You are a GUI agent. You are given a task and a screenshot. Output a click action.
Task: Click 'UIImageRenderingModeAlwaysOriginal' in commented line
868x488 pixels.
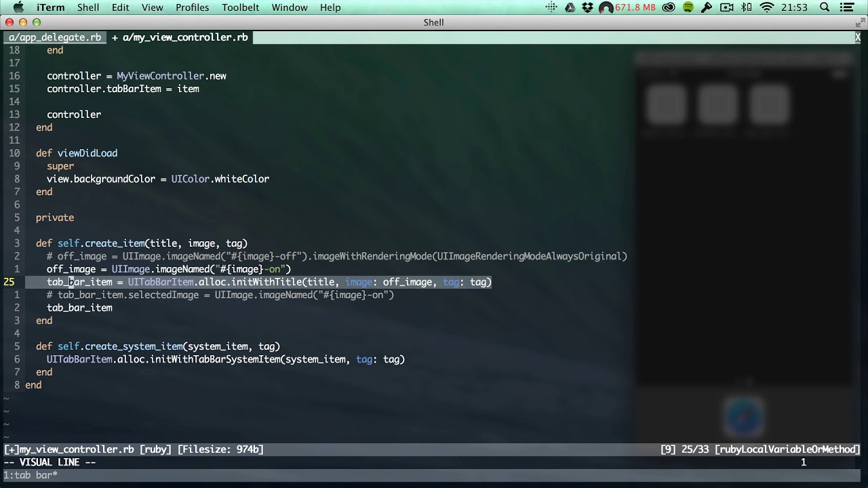click(530, 256)
